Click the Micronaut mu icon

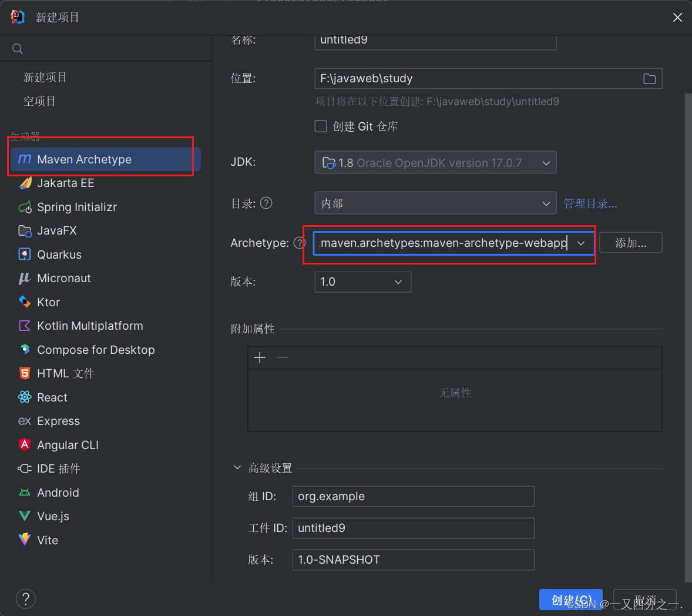(25, 278)
